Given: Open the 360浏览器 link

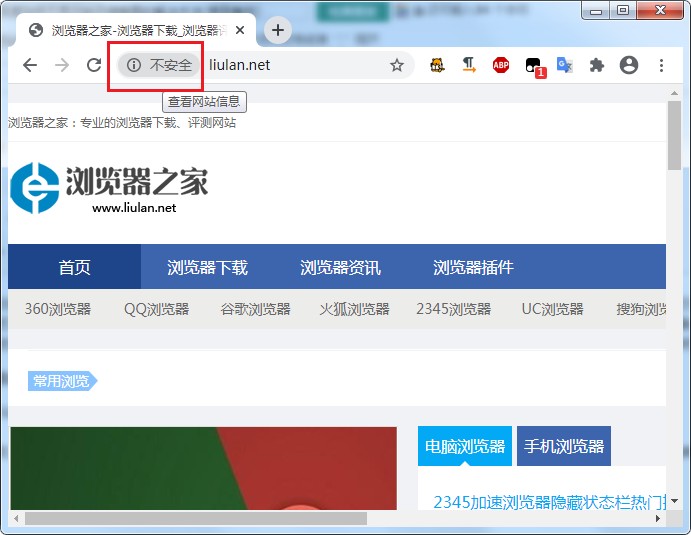Looking at the screenshot, I should [x=58, y=309].
